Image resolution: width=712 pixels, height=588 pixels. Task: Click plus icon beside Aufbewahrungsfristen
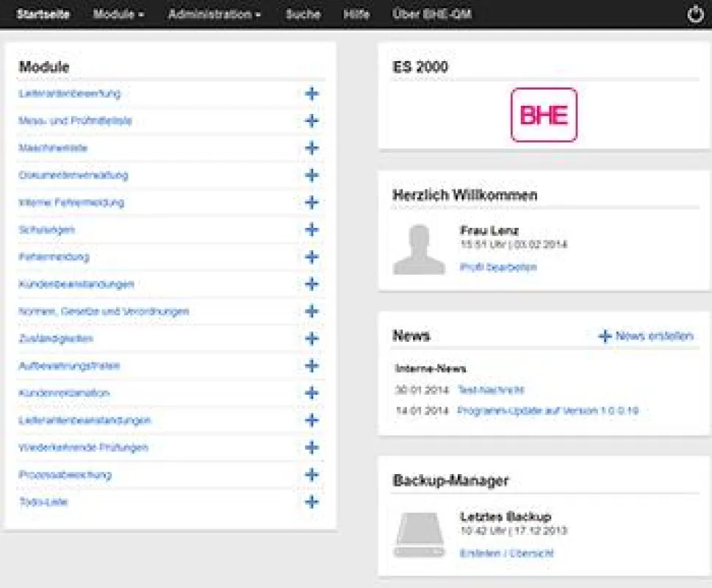tap(312, 366)
